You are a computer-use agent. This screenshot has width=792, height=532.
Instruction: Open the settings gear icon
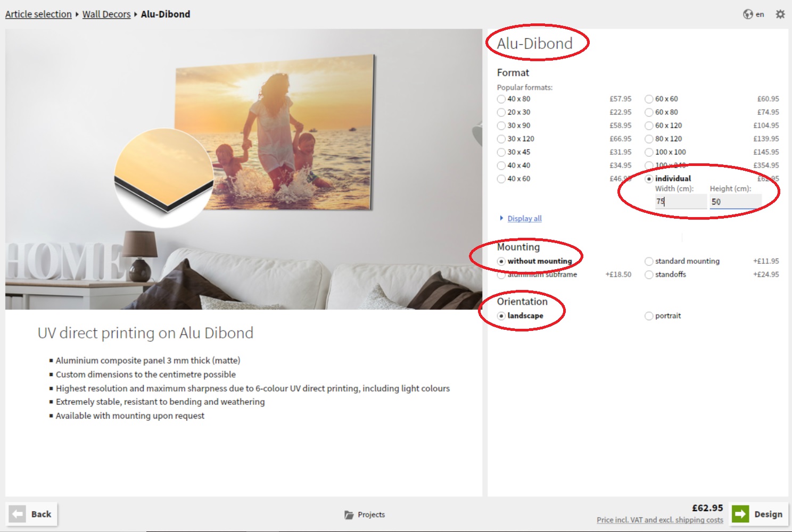point(780,14)
